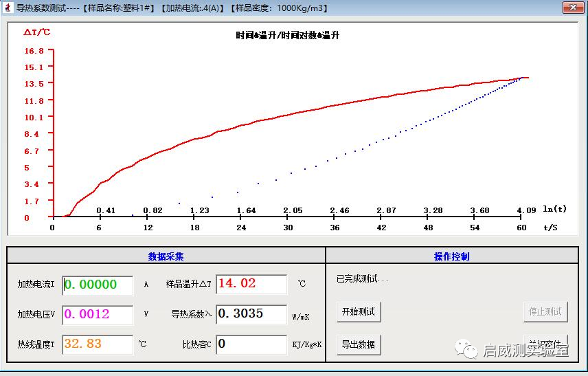Click the ΔT/℃ y-axis label
The height and width of the screenshot is (376, 588).
point(37,32)
